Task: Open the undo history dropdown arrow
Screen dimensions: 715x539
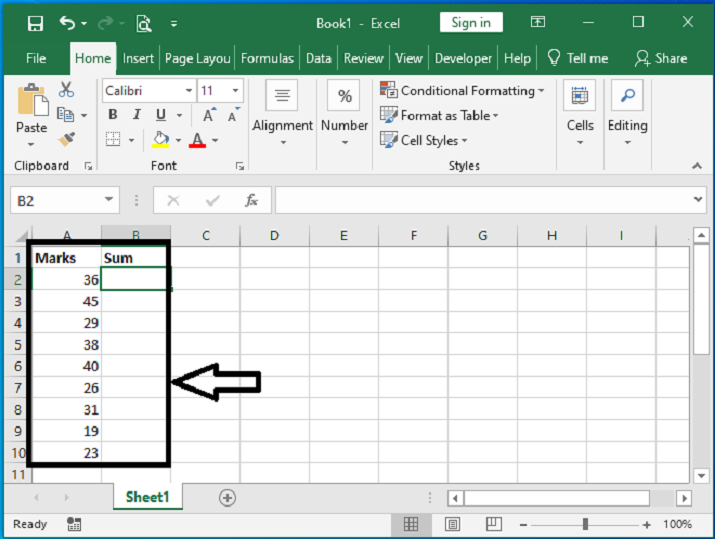Action: (84, 23)
